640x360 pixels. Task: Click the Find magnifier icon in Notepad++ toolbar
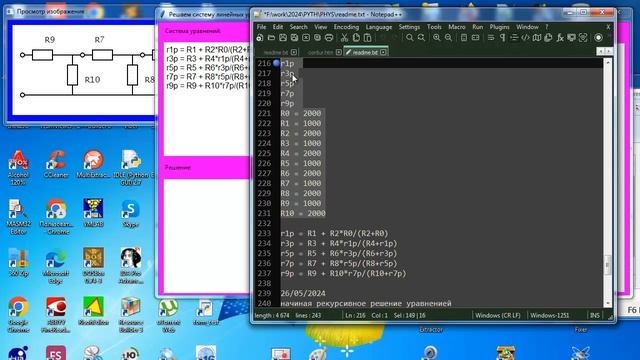point(409,38)
